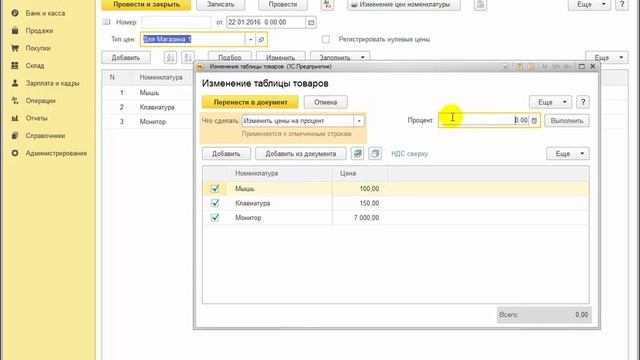Sort document rows ascending icon
Screen dimensions: 640x360
171,58
